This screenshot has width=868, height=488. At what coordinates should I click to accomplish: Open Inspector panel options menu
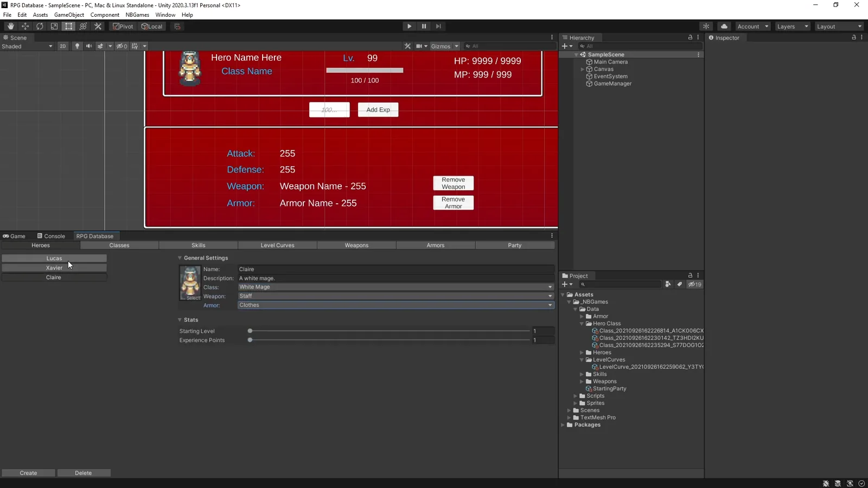[x=861, y=37]
